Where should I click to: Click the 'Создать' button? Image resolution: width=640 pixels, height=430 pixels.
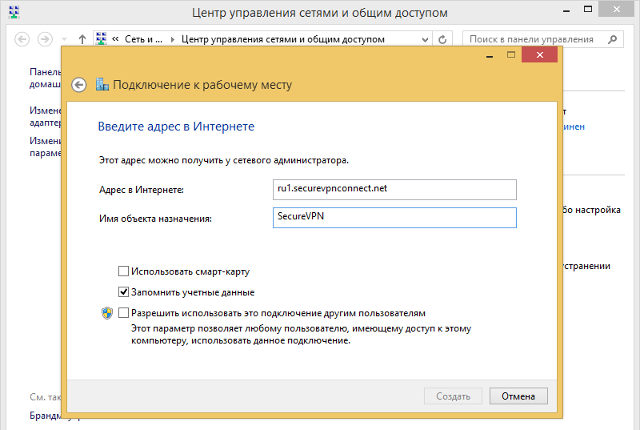tap(453, 396)
